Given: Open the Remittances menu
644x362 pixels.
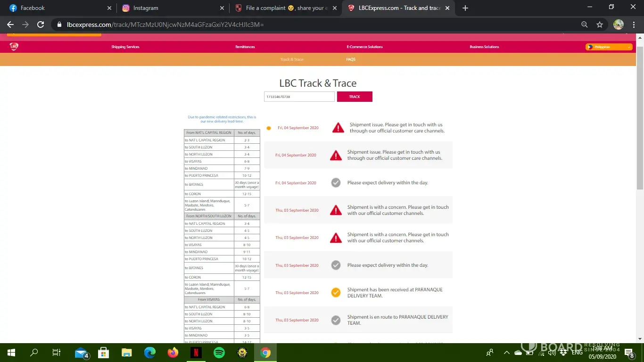Looking at the screenshot, I should (245, 47).
